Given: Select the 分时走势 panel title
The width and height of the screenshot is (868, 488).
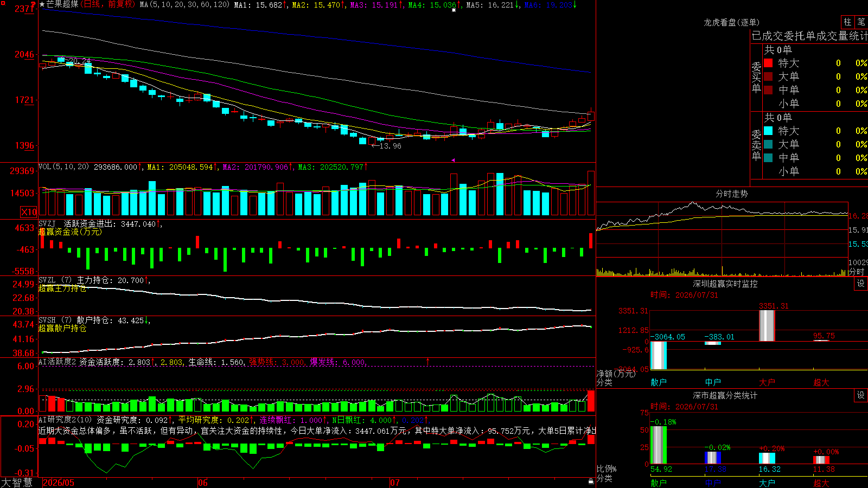Looking at the screenshot, I should (731, 194).
